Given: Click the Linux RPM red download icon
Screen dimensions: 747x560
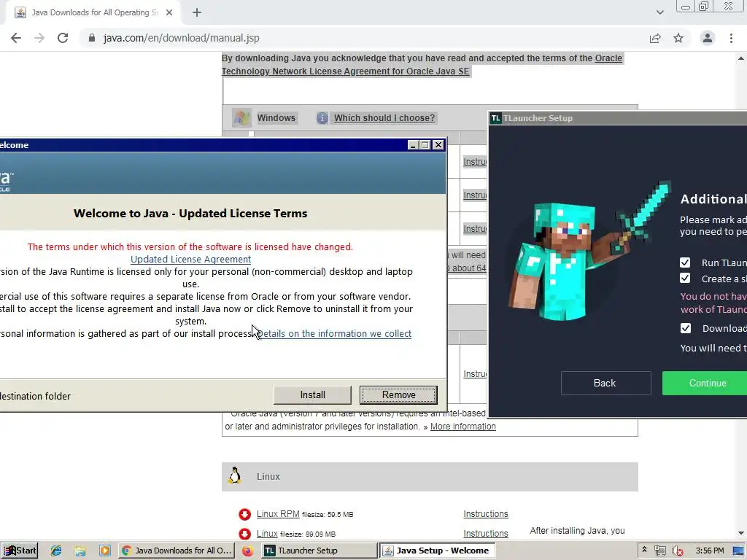Looking at the screenshot, I should click(x=245, y=514).
